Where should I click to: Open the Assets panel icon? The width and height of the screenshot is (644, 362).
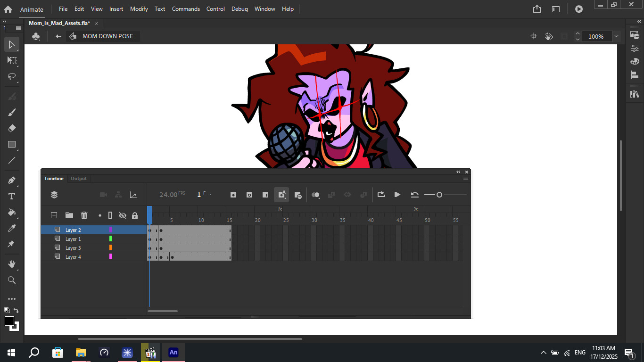click(x=635, y=35)
